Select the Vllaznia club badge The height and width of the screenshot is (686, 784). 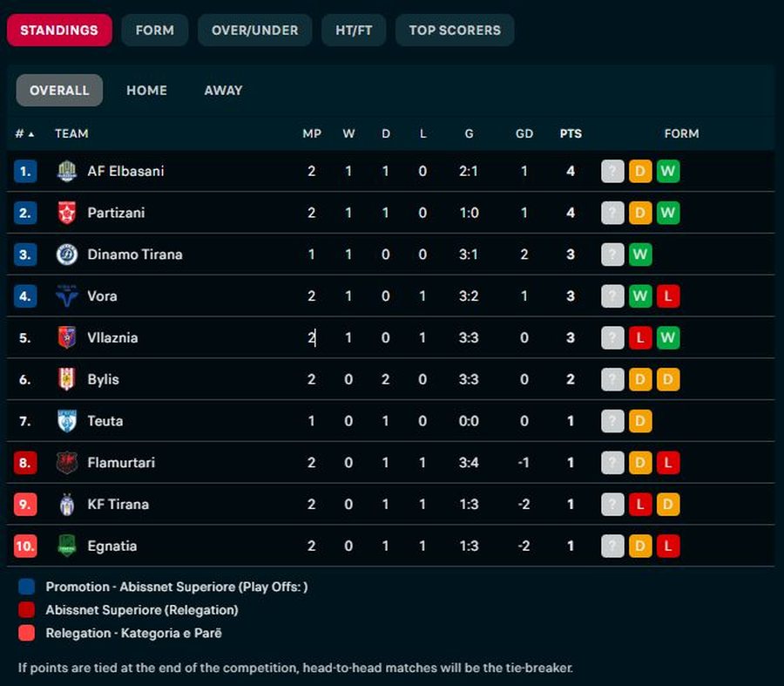[x=67, y=337]
